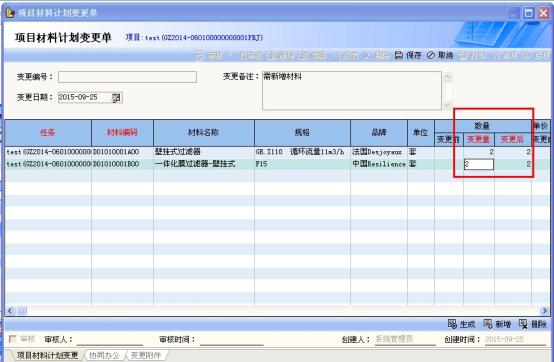Image resolution: width=554 pixels, height=362 pixels.
Task: Click the project link text in header
Action: click(x=194, y=37)
